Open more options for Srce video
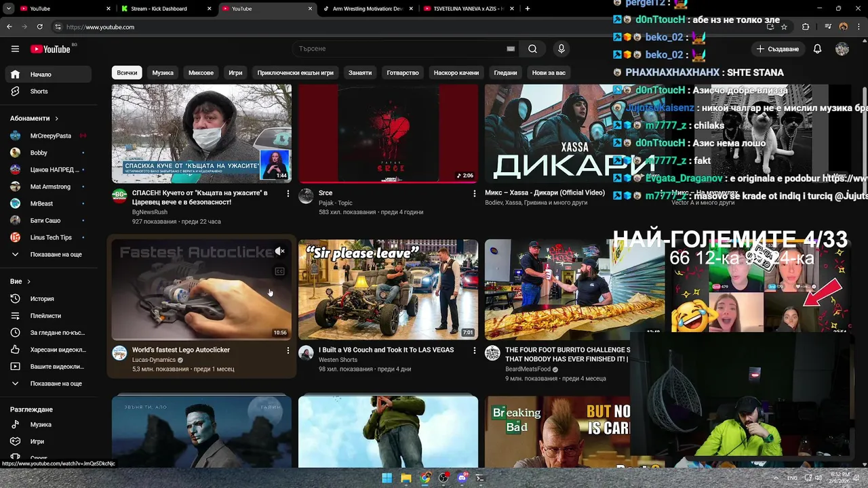The image size is (868, 488). click(474, 194)
